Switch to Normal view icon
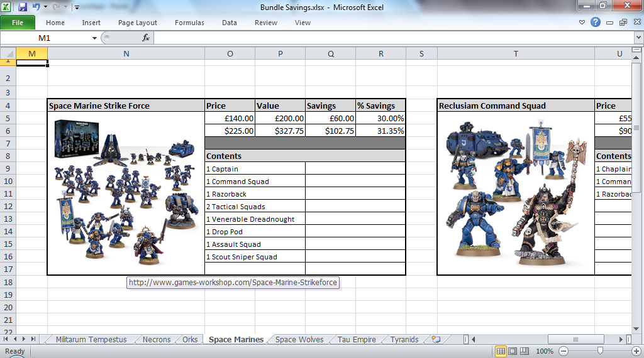 501,351
